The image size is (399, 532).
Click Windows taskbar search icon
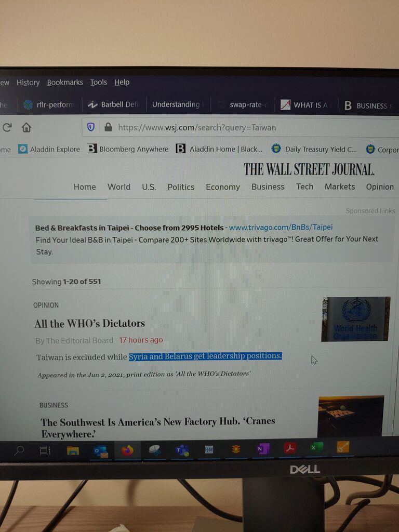pos(19,450)
